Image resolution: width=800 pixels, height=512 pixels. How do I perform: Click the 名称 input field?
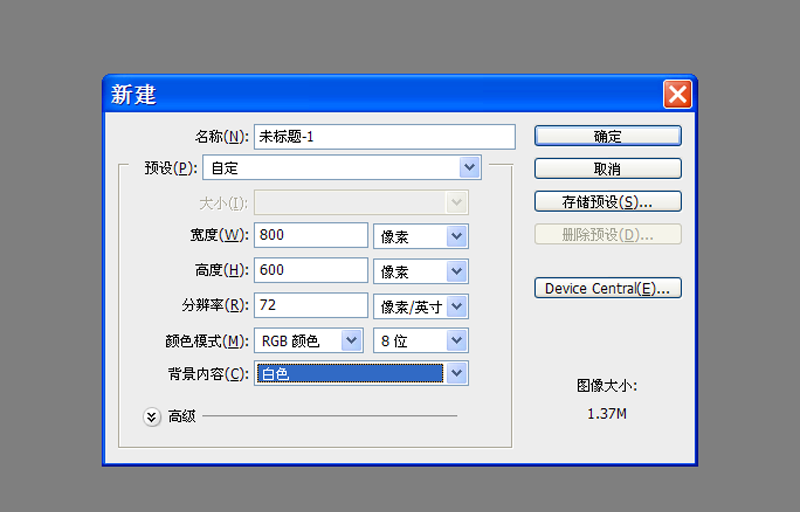[385, 137]
